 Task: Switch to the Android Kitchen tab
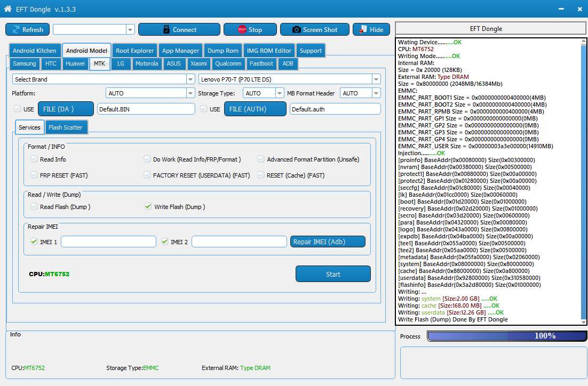click(35, 51)
